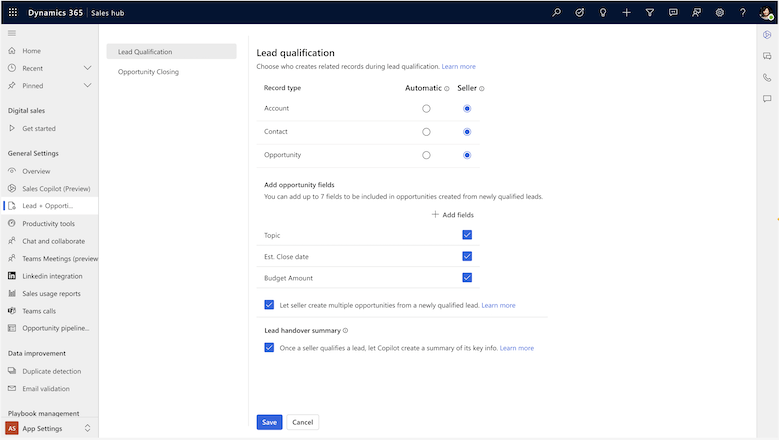Screen dimensions: 779x440
Task: Open the App Settings area switcher
Action: (49, 428)
